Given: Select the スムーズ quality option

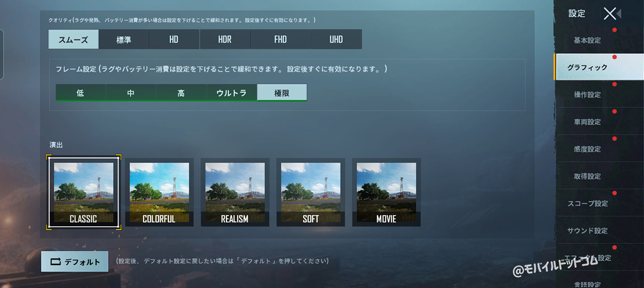Looking at the screenshot, I should click(73, 40).
